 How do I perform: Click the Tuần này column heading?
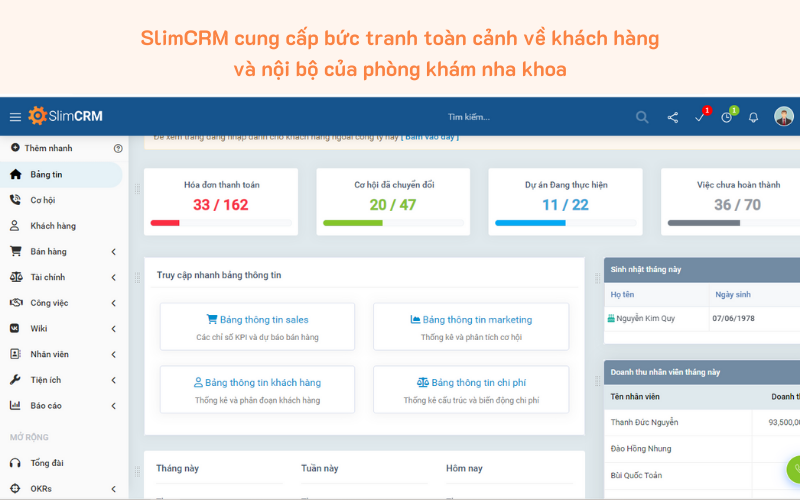pyautogui.click(x=320, y=468)
